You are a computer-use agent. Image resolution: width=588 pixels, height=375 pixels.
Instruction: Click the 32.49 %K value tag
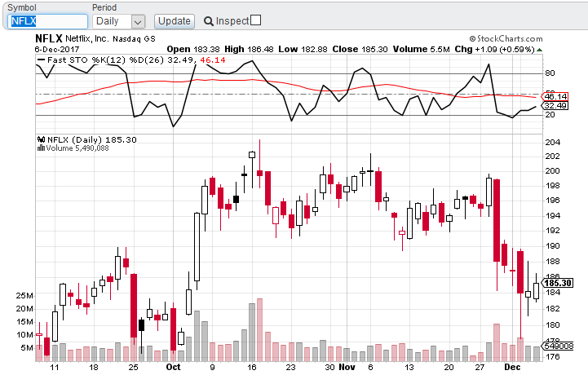(x=555, y=106)
